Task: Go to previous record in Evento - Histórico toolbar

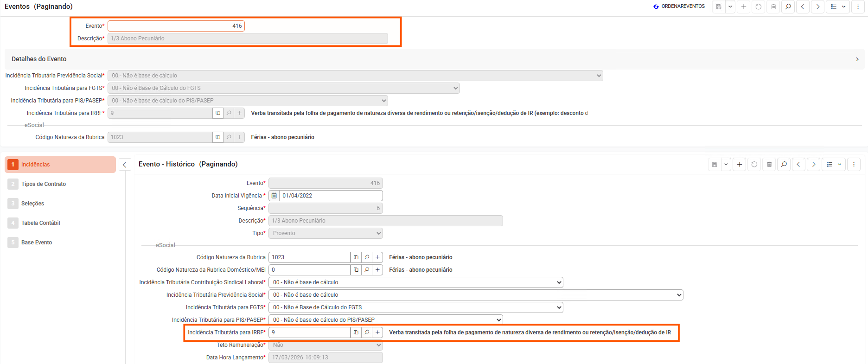Action: tap(798, 164)
